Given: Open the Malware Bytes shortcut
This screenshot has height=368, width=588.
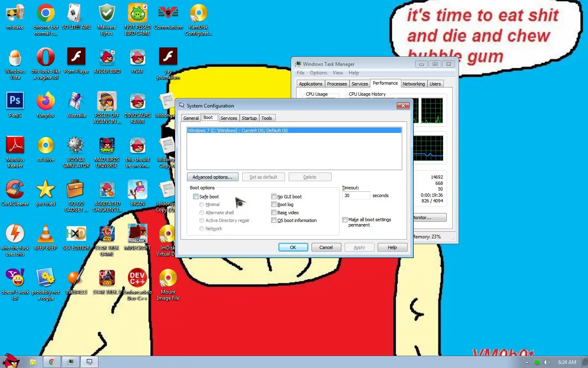Looking at the screenshot, I should 107,20.
